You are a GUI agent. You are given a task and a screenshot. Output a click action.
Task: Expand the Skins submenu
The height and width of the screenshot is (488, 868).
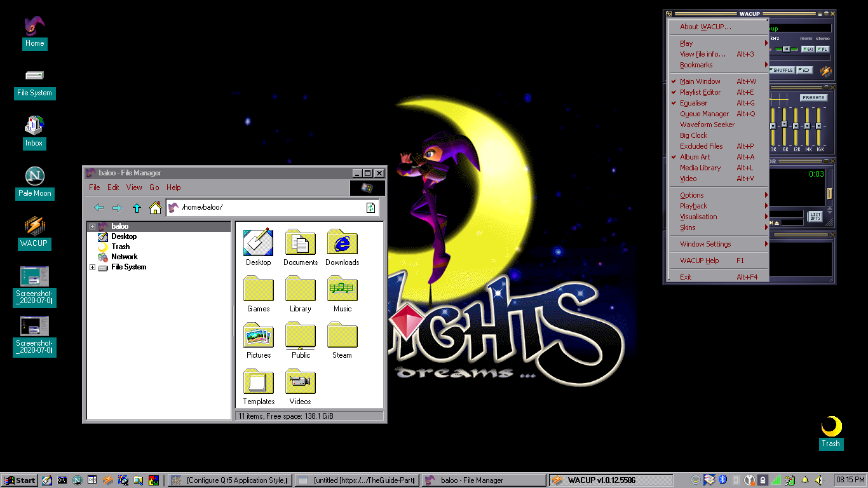(x=719, y=227)
